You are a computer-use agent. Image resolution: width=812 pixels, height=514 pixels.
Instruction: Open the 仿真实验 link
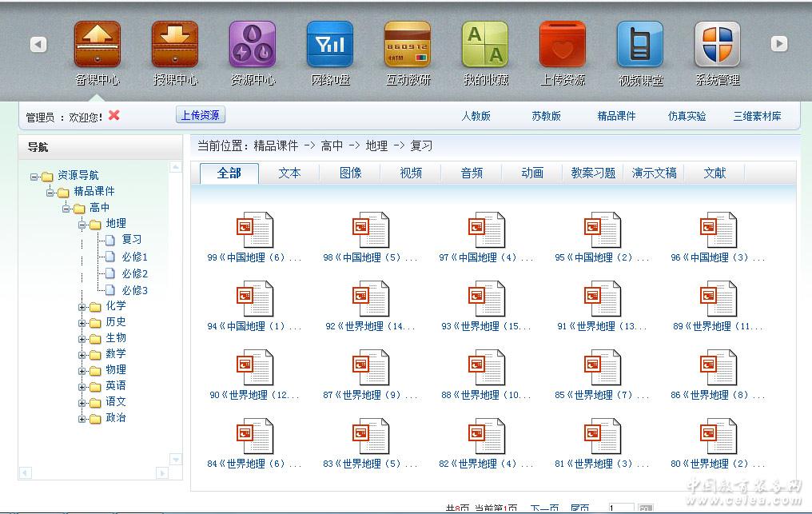tap(687, 116)
